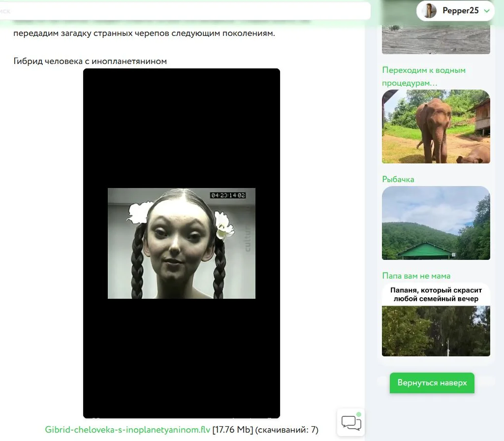Click the Pepper25 profile avatar

(430, 11)
